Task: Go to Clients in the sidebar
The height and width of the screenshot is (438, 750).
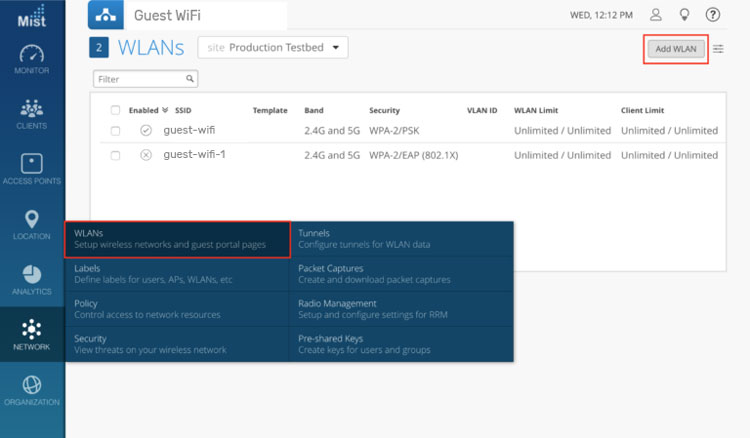Action: pos(32,112)
